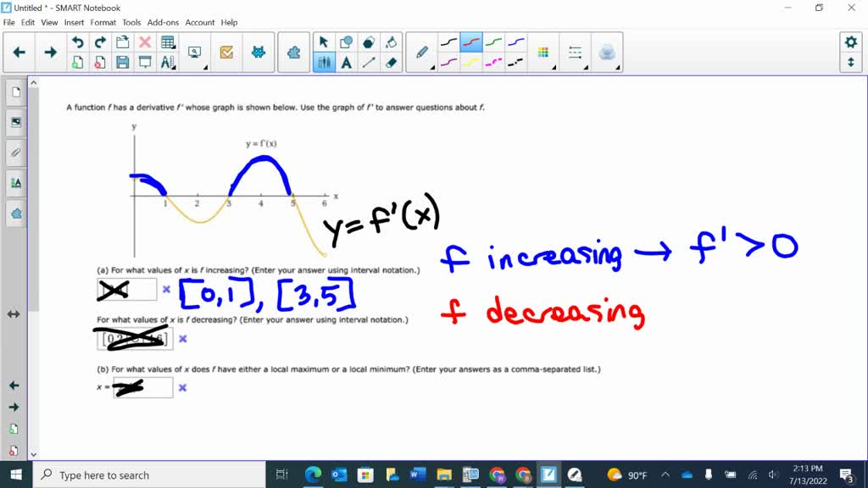Activate the Eraser tool
Viewport: 868px width, 488px height.
click(390, 61)
